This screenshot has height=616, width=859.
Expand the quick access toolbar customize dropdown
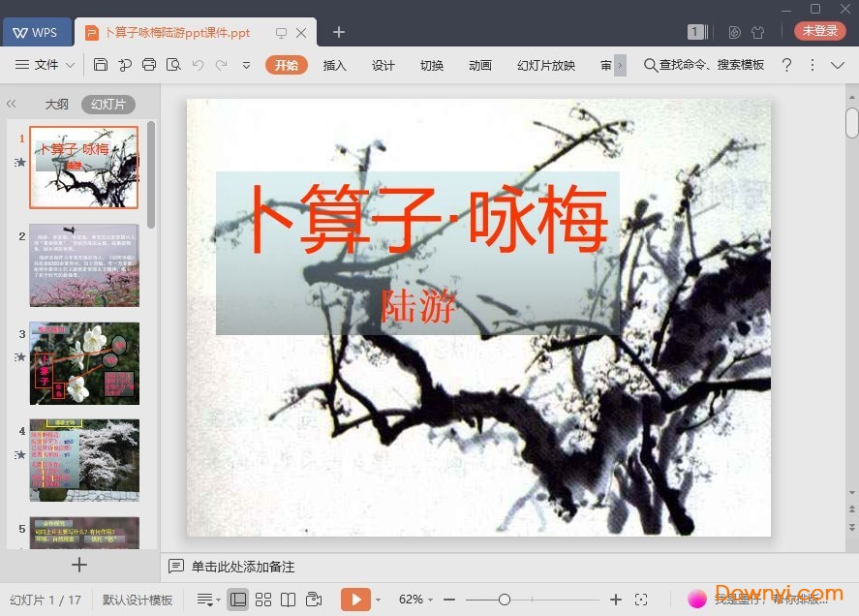point(245,65)
